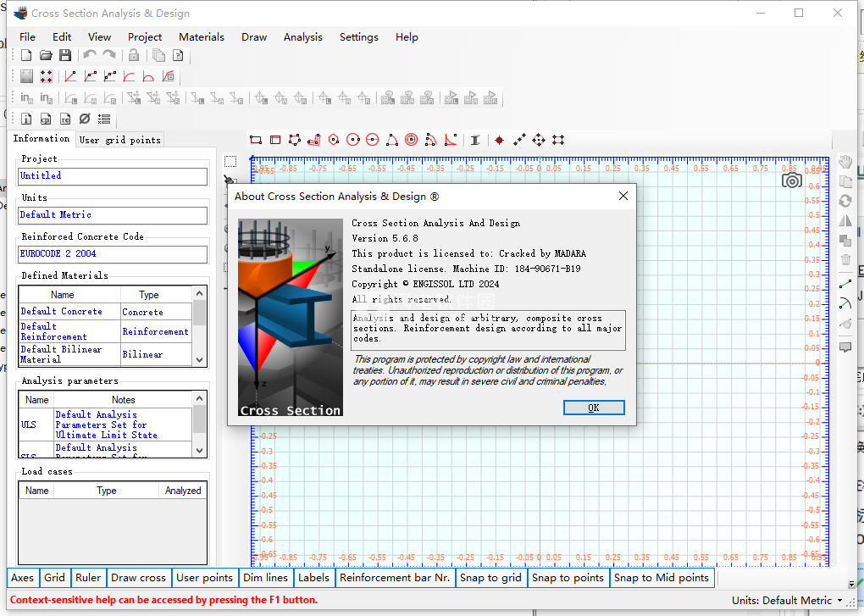Open the Project menu
The height and width of the screenshot is (616, 864).
(x=145, y=37)
